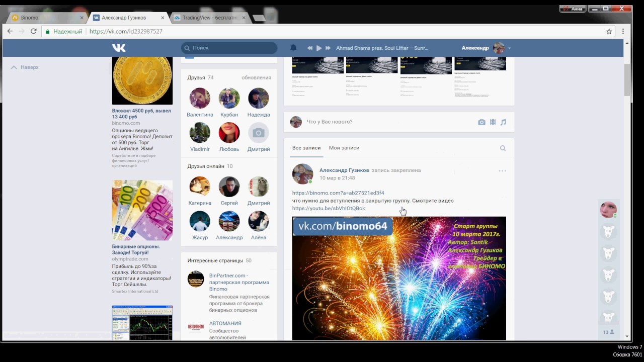Attach a video using the film icon
The height and width of the screenshot is (362, 644).
tap(493, 122)
